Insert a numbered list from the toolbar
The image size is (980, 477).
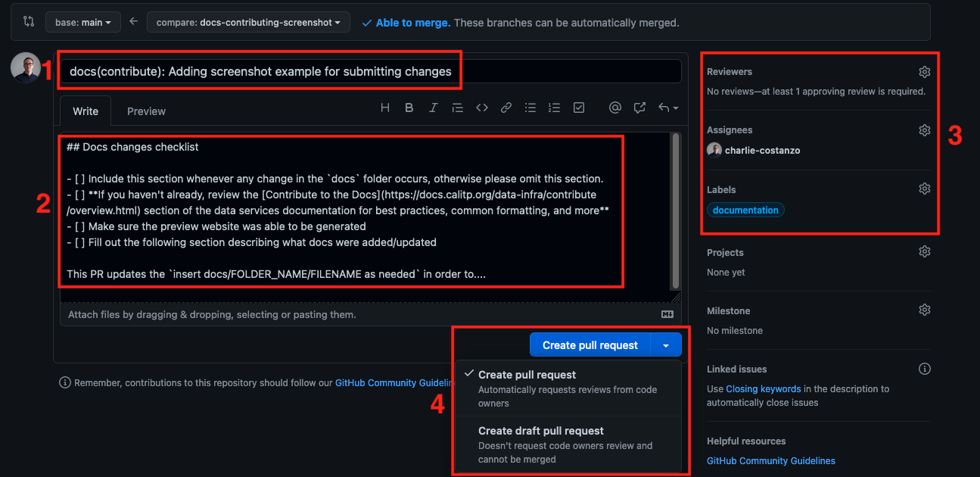[x=554, y=108]
